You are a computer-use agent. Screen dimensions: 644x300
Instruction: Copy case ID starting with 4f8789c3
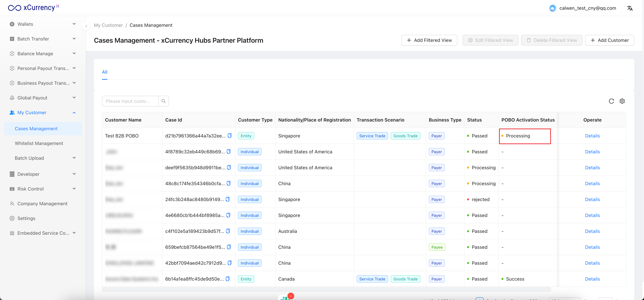tap(228, 152)
